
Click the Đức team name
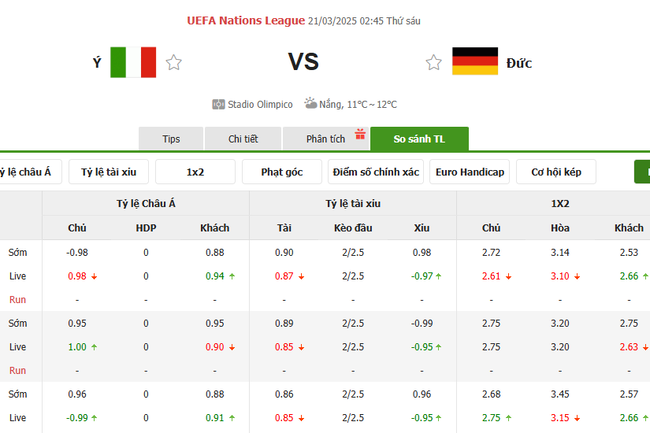pyautogui.click(x=519, y=63)
